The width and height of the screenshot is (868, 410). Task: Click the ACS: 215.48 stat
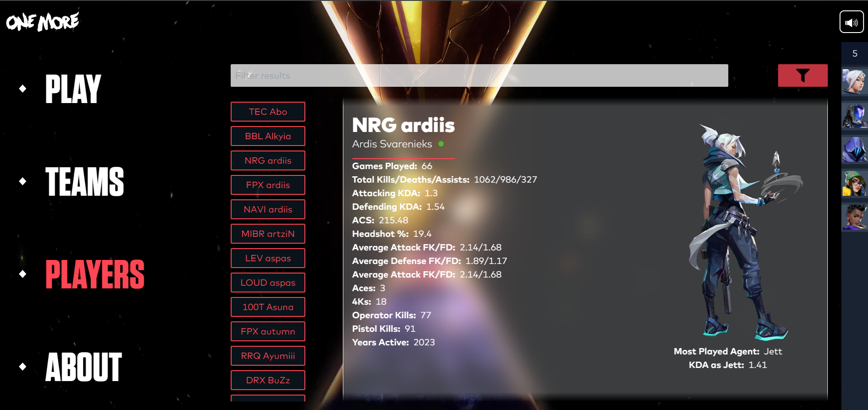click(x=380, y=220)
